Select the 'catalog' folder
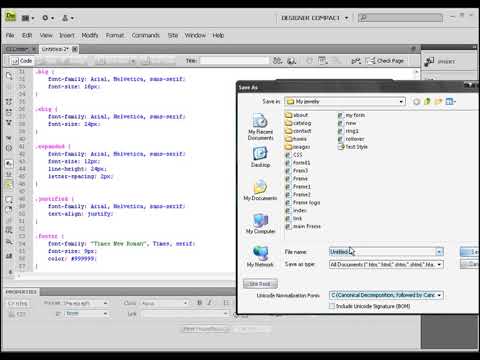 (x=298, y=123)
